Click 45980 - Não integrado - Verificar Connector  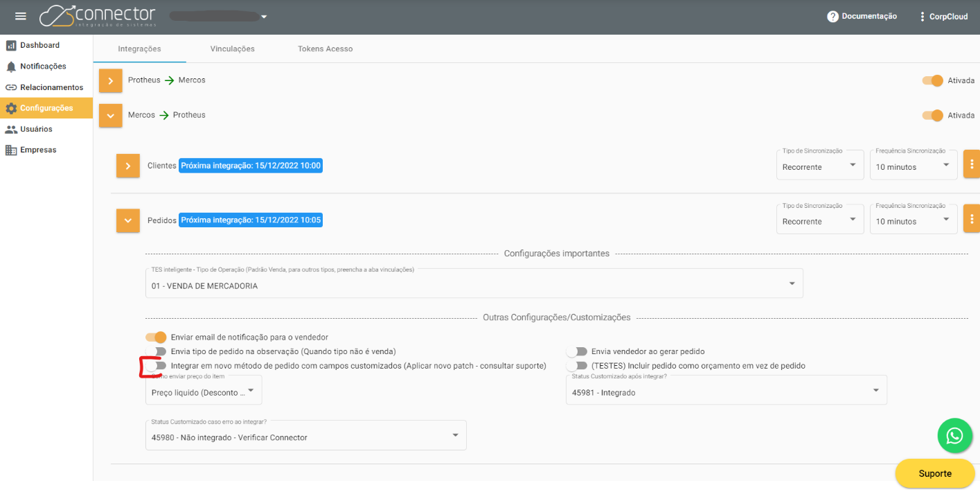click(229, 437)
